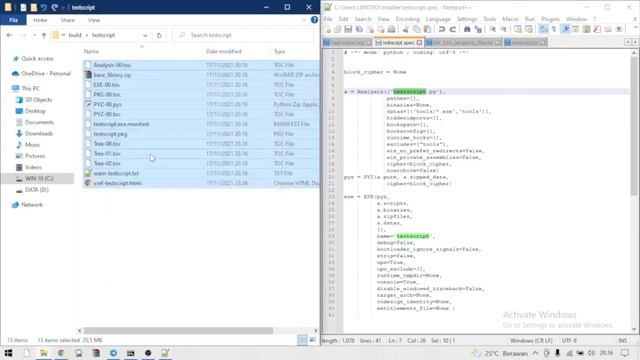Sort files by the Name column header
The height and width of the screenshot is (360, 640).
(91, 51)
